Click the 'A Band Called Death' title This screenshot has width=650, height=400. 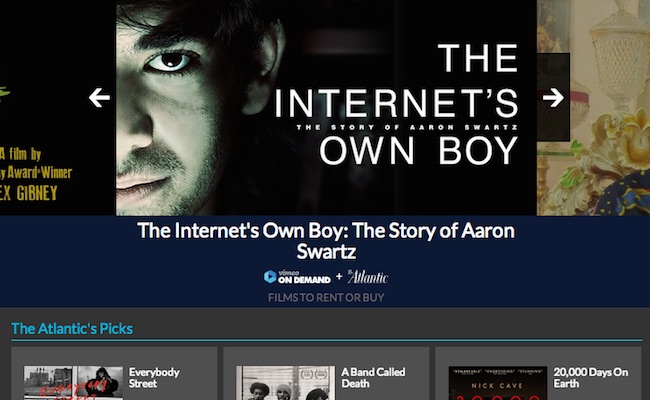click(x=373, y=378)
